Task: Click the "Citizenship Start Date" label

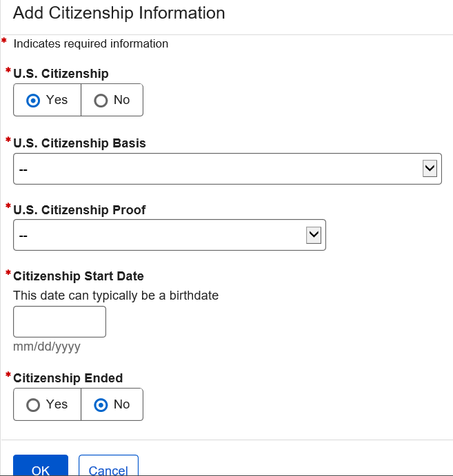Action: [x=79, y=276]
